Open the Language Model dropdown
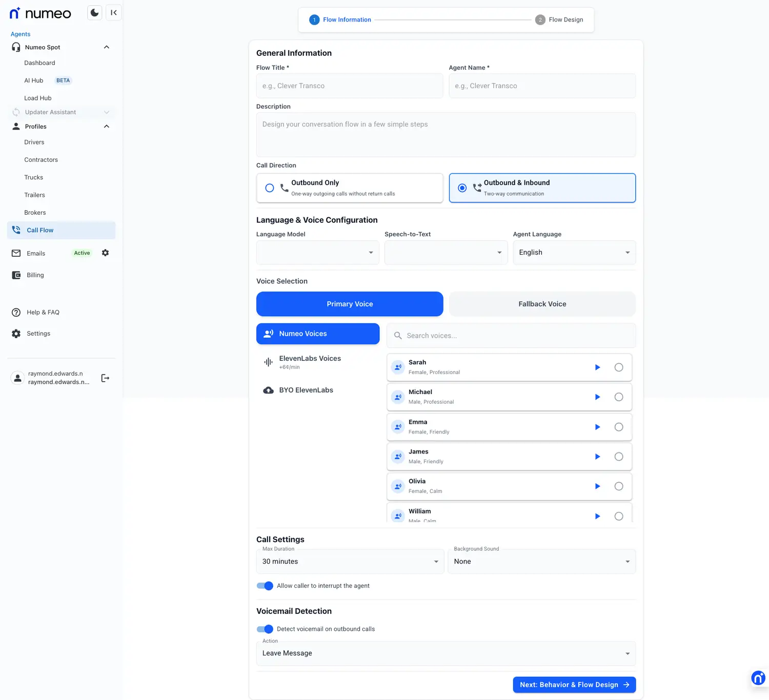This screenshot has height=700, width=769. pyautogui.click(x=317, y=253)
